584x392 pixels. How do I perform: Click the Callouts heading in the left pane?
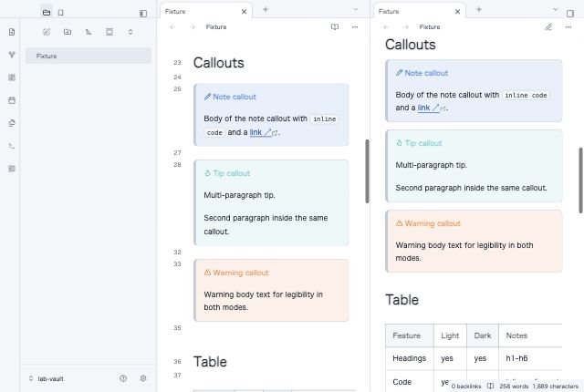(x=219, y=63)
